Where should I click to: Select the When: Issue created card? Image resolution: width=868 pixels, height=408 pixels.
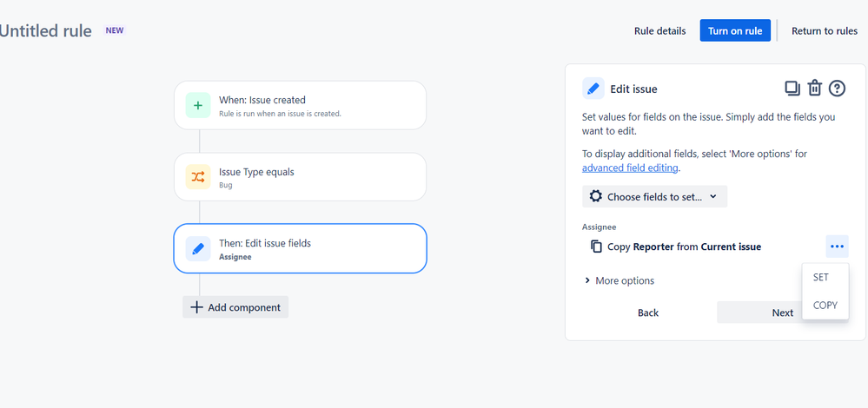point(300,105)
